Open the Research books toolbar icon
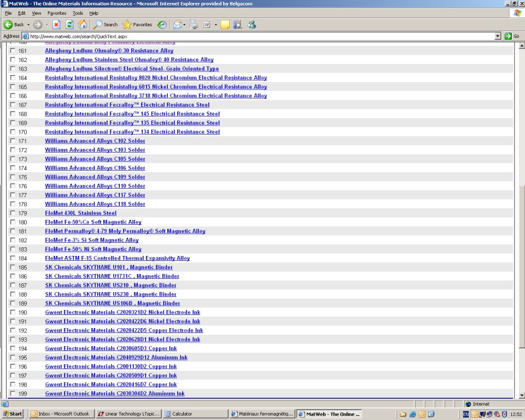The width and height of the screenshot is (525, 420). coord(237,25)
